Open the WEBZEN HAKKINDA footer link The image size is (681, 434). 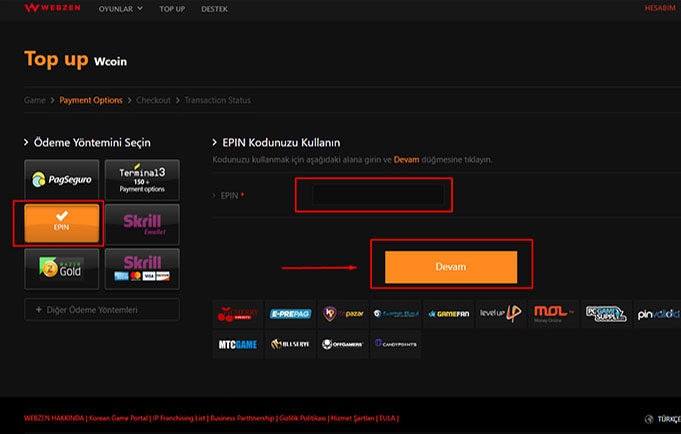(54, 418)
